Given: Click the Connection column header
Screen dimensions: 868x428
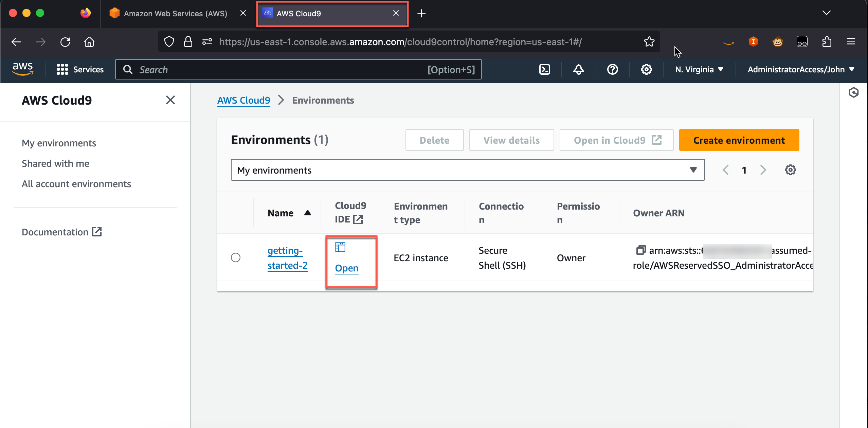Looking at the screenshot, I should (501, 213).
